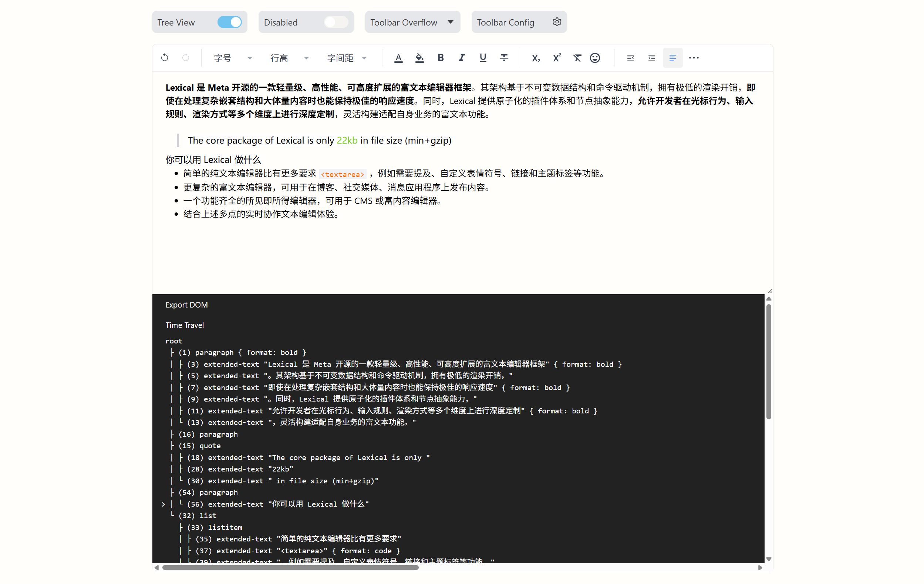Open the 字号 font size dropdown
924x584 pixels.
[x=233, y=58]
